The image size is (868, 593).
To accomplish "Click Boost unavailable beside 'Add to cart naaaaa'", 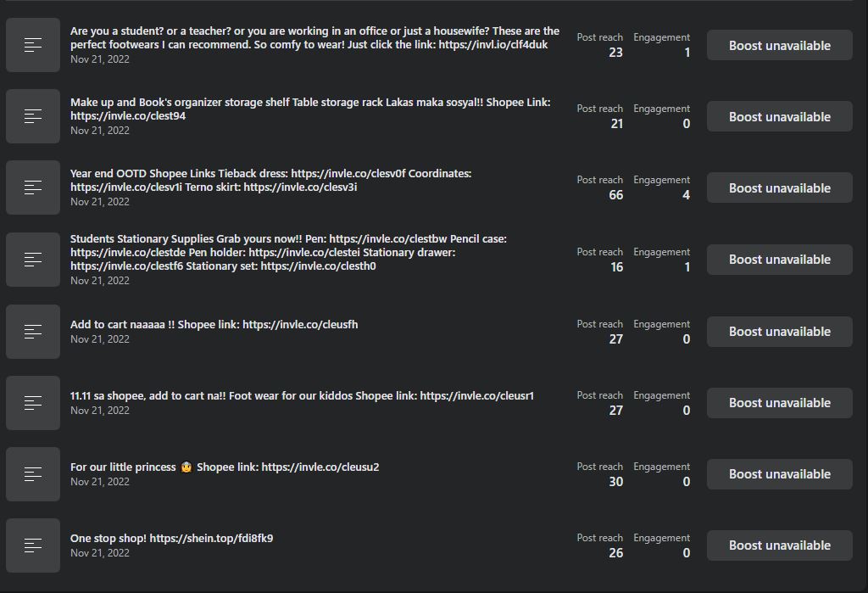I will click(x=779, y=332).
